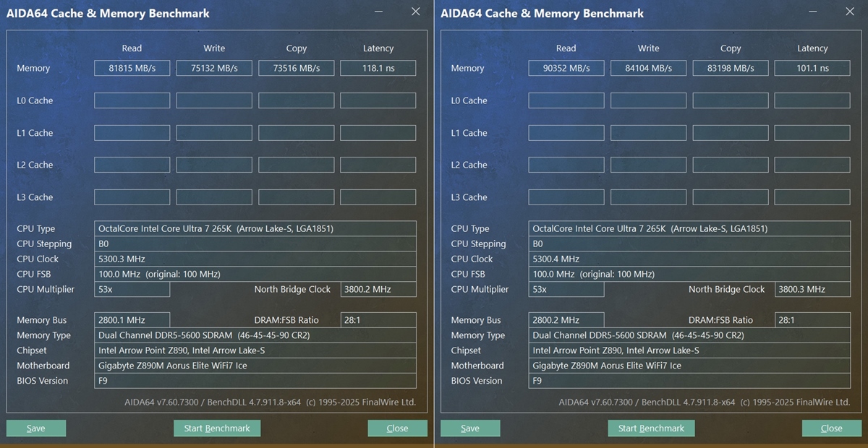Image resolution: width=868 pixels, height=448 pixels.
Task: Click BIOS Version F9 in left window
Action: coord(255,381)
